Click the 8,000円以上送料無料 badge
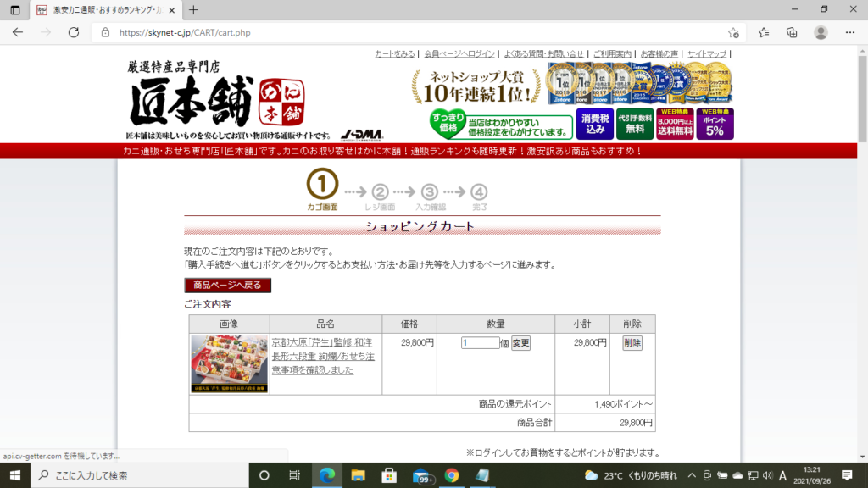The image size is (868, 488). click(674, 124)
